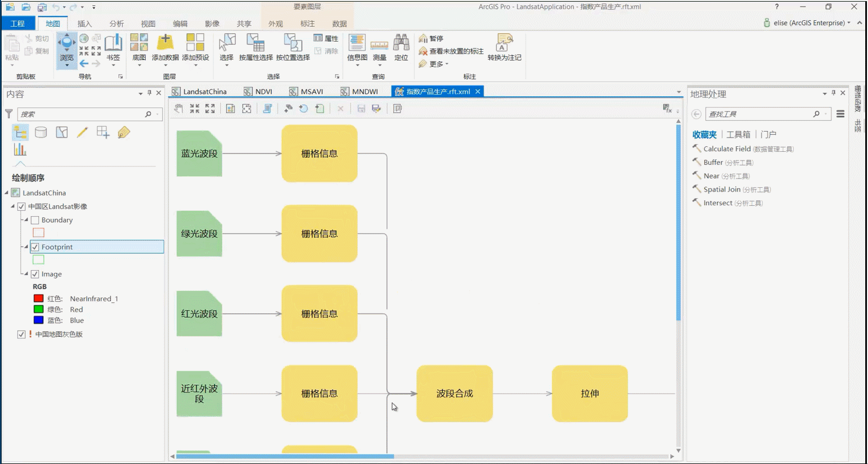Screen dimensions: 868x464
Task: Switch to the 分析 (Analysis) ribbon tab
Action: (116, 23)
